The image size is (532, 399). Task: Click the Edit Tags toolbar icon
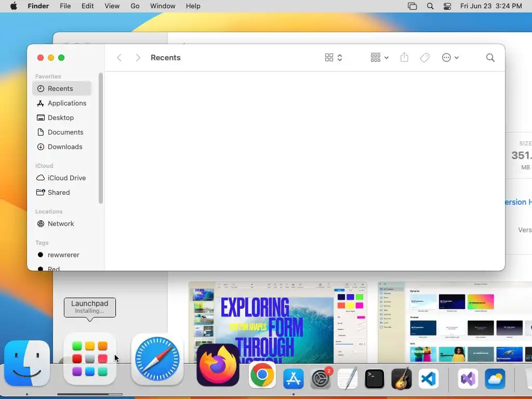coord(425,58)
